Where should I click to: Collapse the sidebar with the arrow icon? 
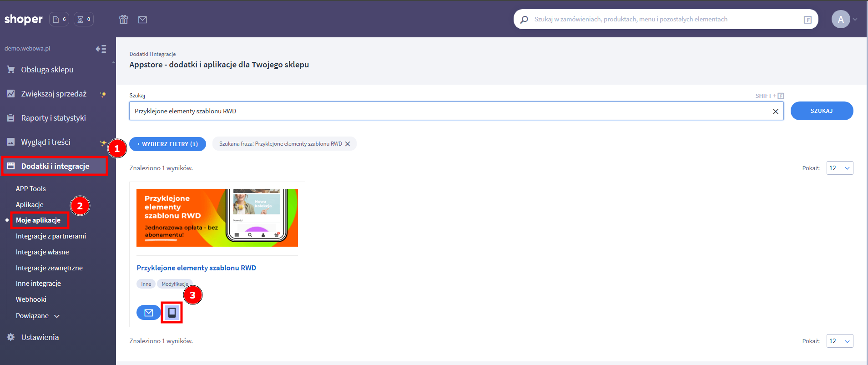pos(101,49)
